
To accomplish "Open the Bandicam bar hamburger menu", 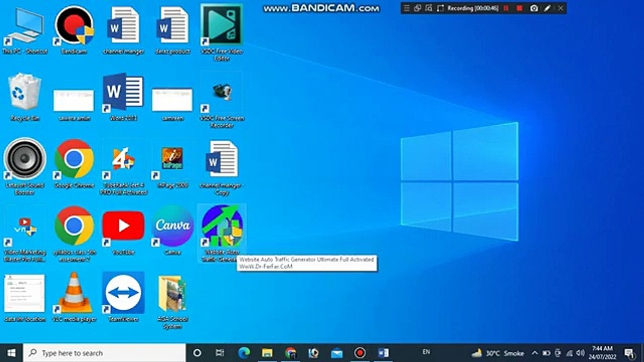I will pyautogui.click(x=407, y=8).
